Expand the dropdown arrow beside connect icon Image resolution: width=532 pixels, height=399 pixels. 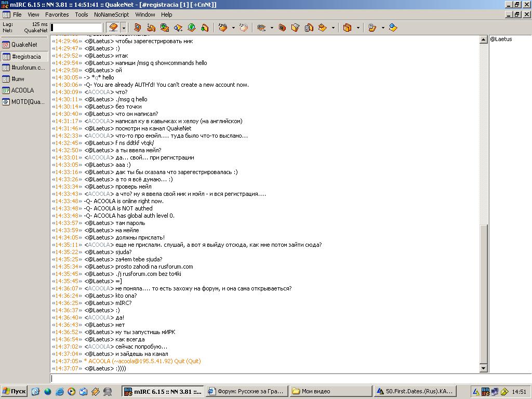pos(124,28)
